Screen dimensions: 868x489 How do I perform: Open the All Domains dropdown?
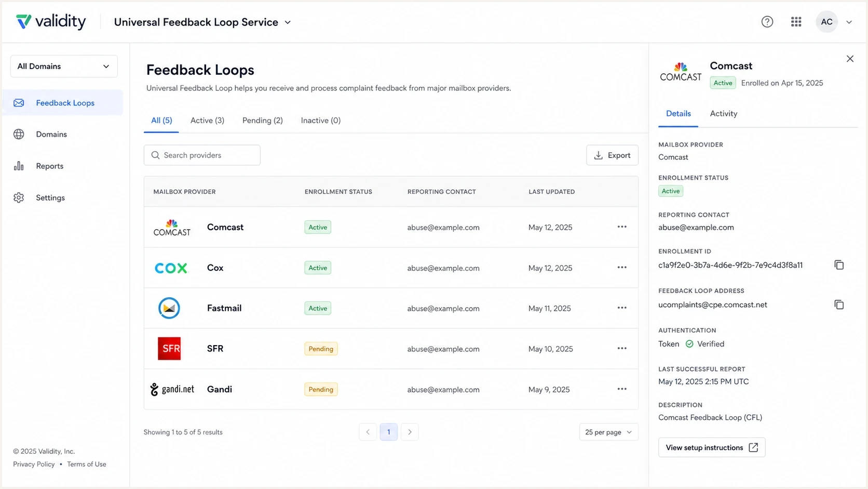(64, 67)
